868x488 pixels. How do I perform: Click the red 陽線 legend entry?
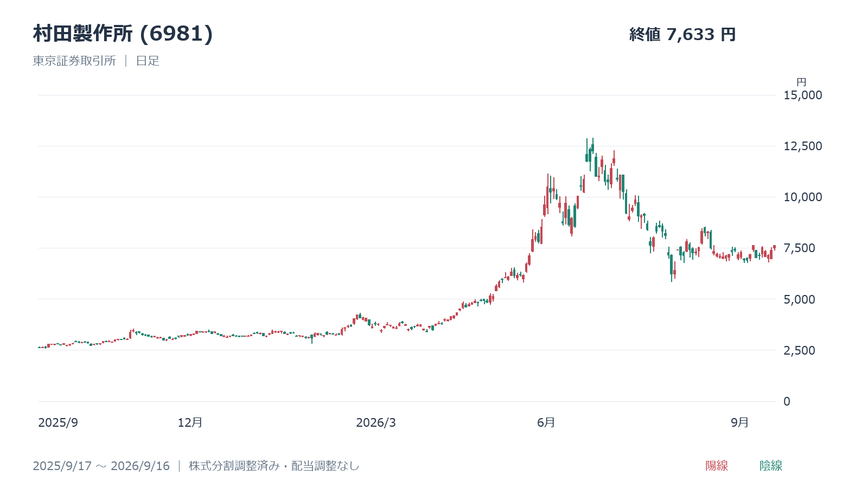717,466
